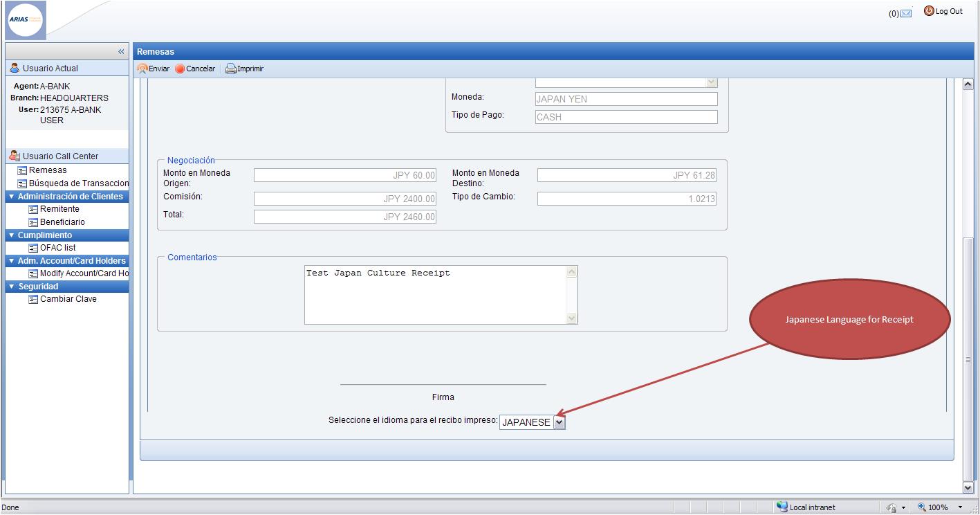The image size is (980, 515).
Task: Click the security lock icon in status bar
Action: (x=892, y=507)
